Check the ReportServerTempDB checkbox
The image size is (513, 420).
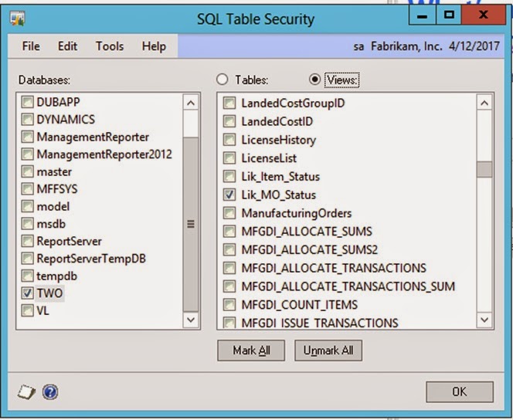(x=27, y=259)
